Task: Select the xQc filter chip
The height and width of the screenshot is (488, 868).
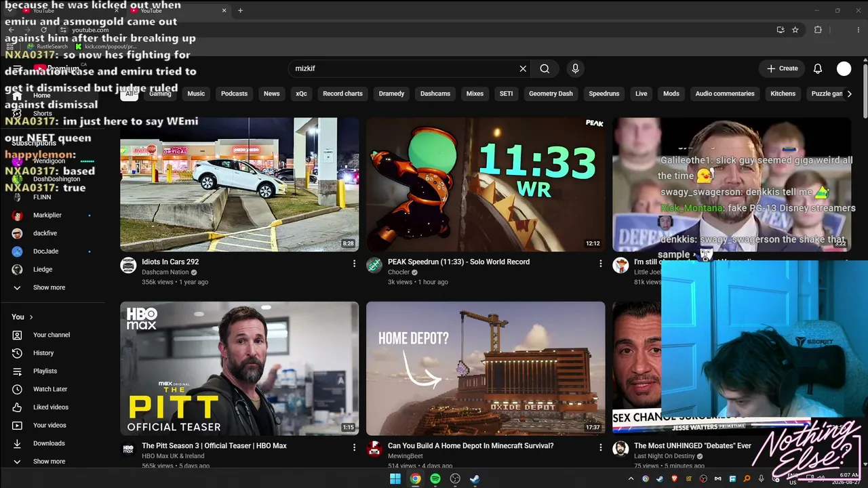Action: (301, 94)
